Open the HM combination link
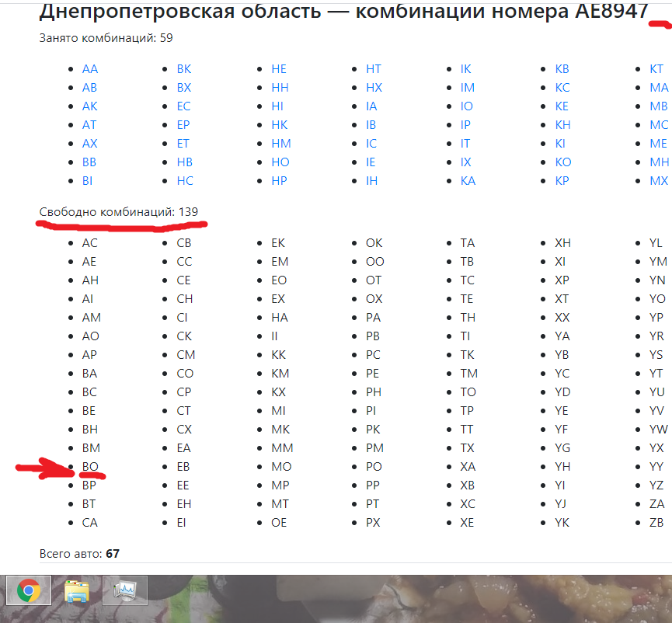This screenshot has width=672, height=623. point(281,144)
